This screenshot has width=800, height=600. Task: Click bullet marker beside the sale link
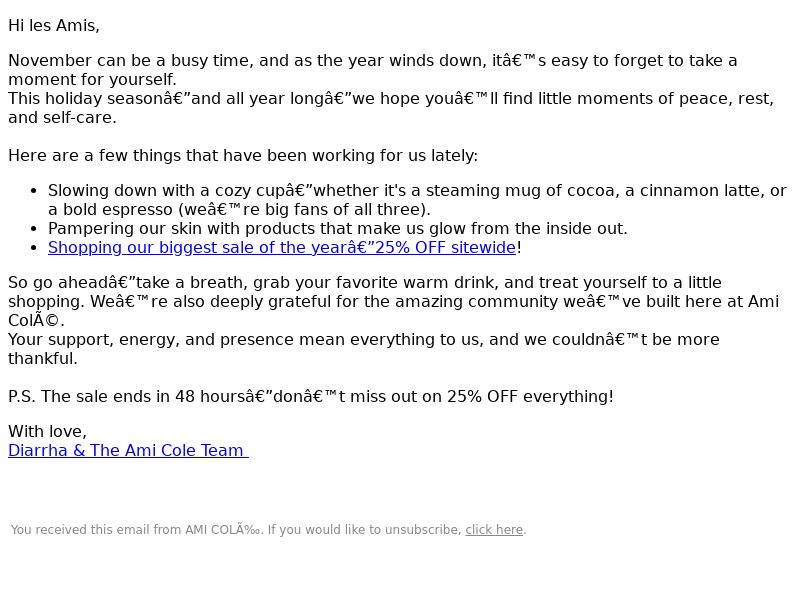pyautogui.click(x=34, y=248)
